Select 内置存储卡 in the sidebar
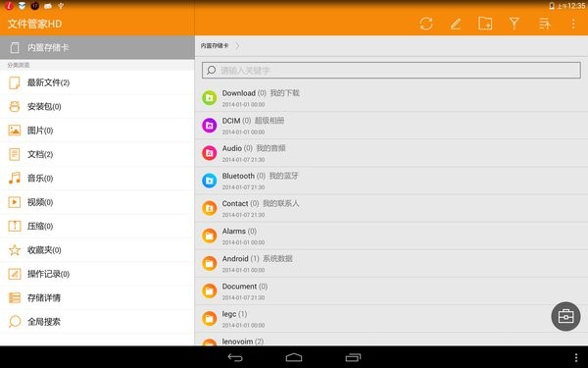 pos(97,47)
